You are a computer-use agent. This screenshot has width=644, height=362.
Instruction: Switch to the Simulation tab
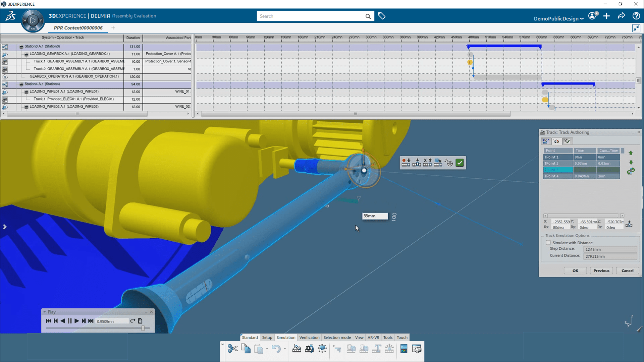point(286,338)
